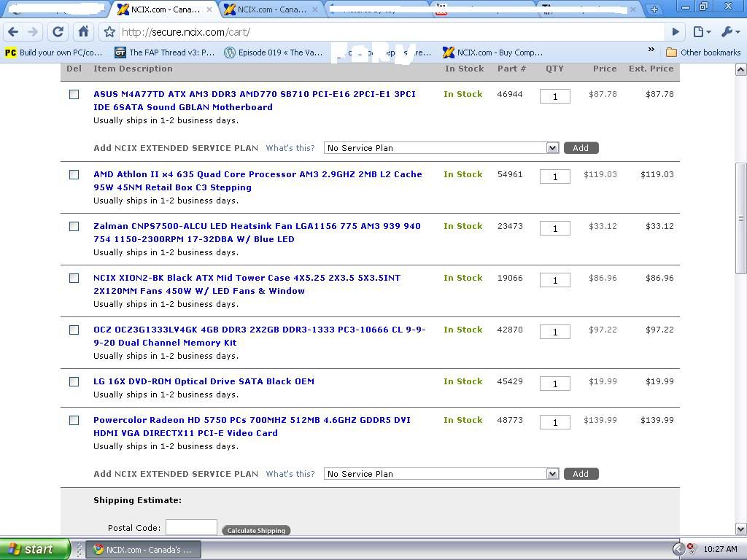Click the browser Back arrow button
This screenshot has height=560, width=747.
tap(13, 32)
